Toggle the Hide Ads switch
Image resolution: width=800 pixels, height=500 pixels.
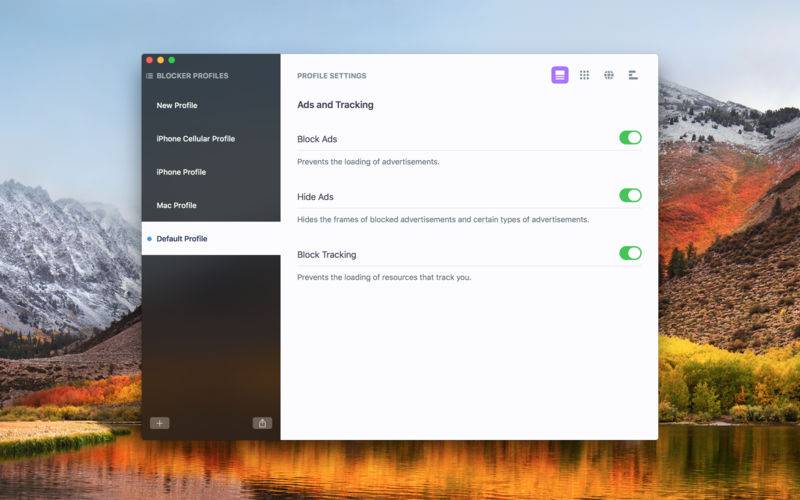click(x=630, y=195)
